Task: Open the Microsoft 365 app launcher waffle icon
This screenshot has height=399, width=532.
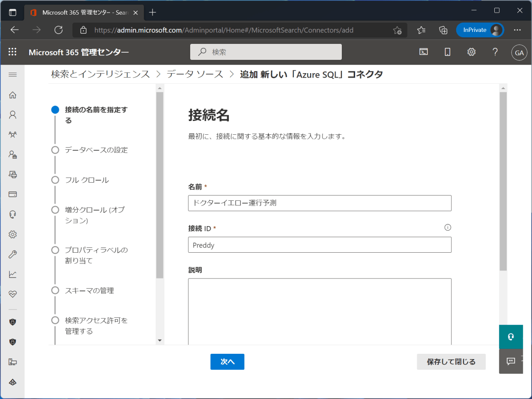Action: (x=12, y=52)
